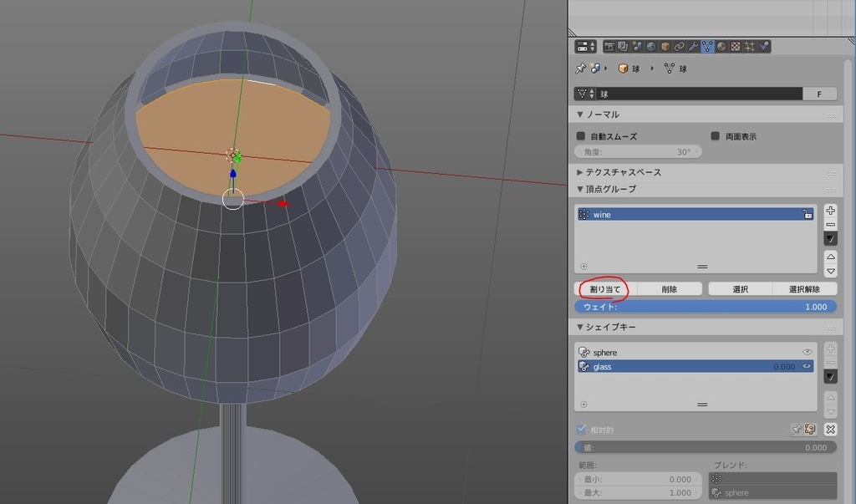
Task: Open the vertex group specials arrow menu
Action: coord(830,238)
